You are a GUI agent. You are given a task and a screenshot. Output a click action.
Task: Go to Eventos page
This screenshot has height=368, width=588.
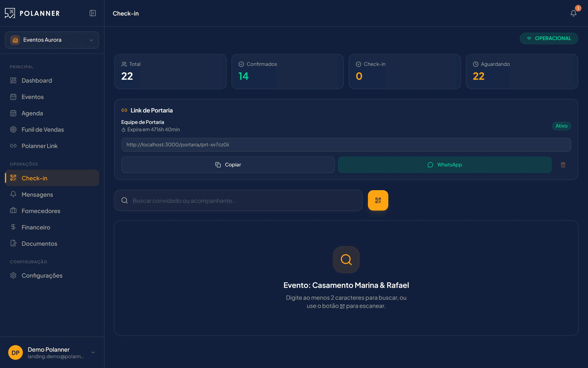(x=52, y=97)
